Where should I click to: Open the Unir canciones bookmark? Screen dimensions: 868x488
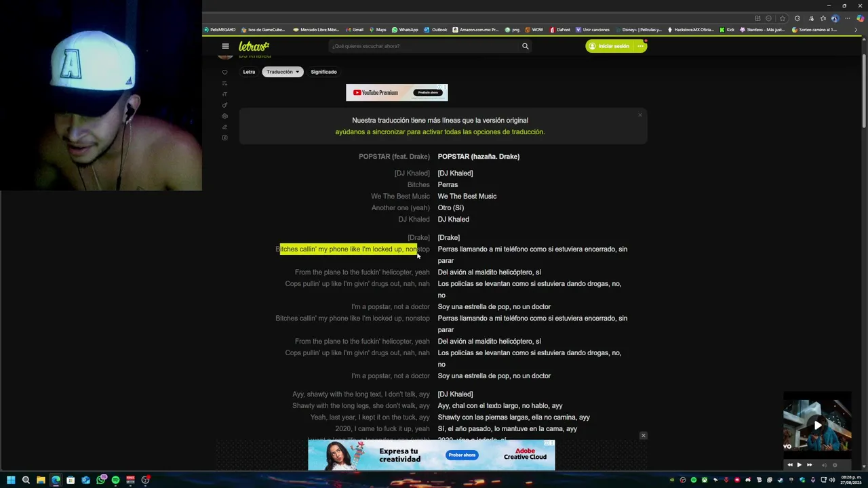593,30
